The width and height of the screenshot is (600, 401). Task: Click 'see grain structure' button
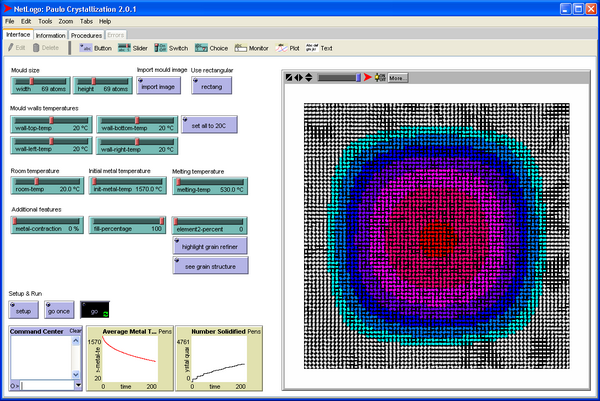click(210, 266)
